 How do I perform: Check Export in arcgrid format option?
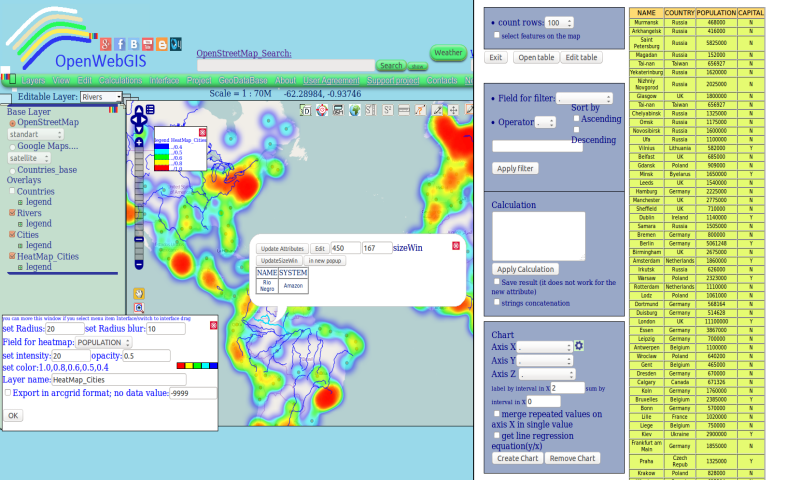point(8,393)
